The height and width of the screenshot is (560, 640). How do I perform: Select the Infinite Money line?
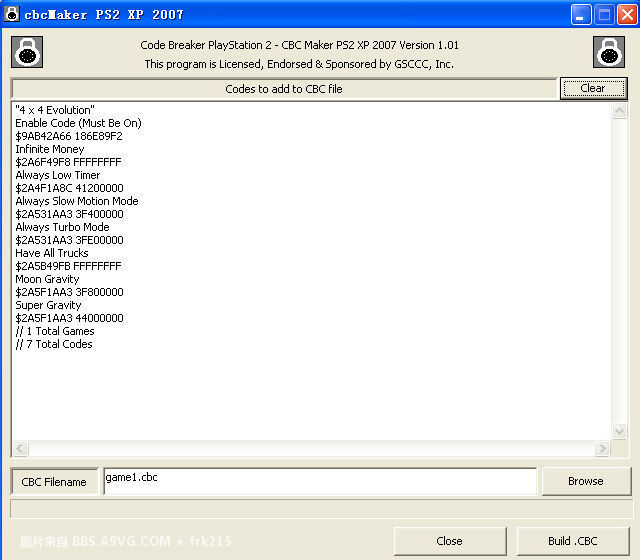[x=50, y=149]
